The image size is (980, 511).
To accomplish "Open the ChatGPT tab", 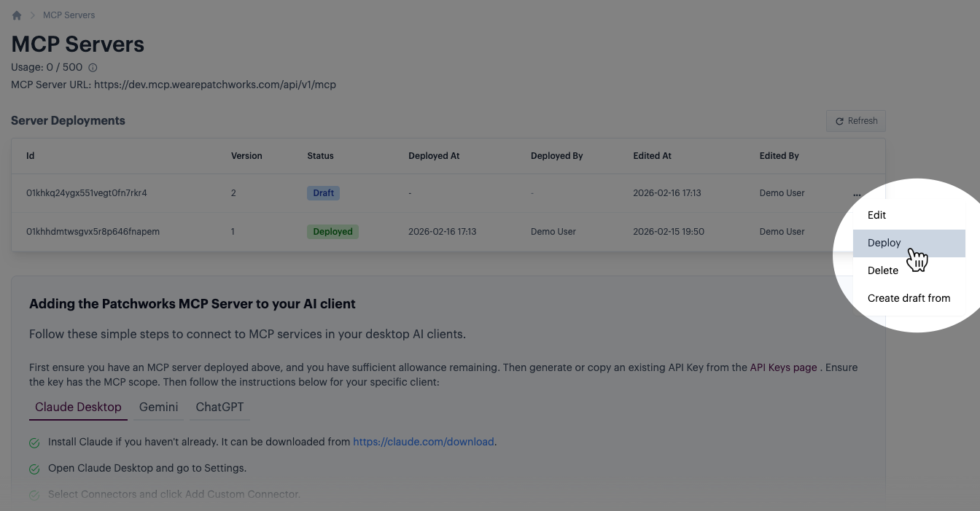I will click(219, 407).
